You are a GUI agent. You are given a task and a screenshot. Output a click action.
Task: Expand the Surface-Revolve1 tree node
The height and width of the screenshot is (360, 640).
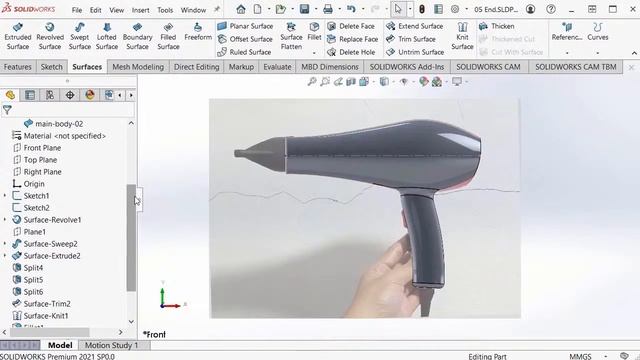click(x=5, y=220)
